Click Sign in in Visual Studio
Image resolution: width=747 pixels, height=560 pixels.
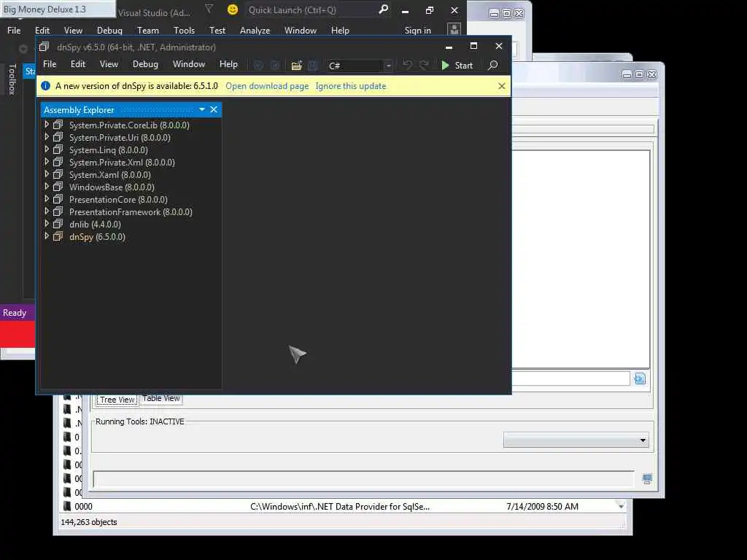pyautogui.click(x=418, y=31)
